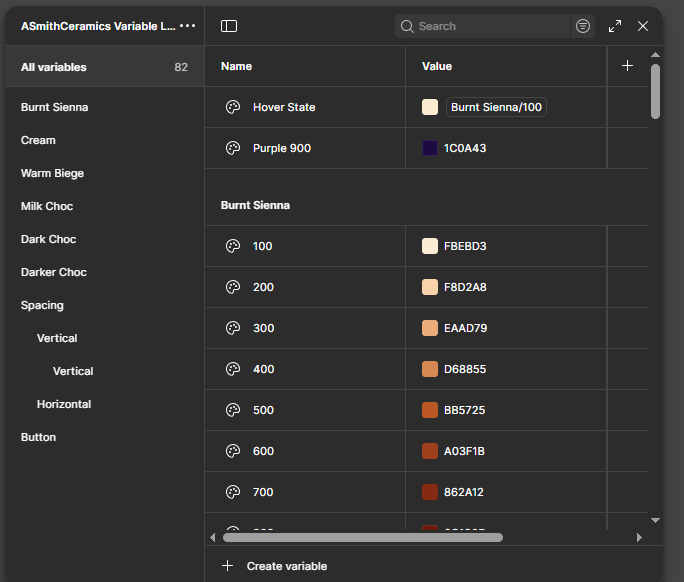The width and height of the screenshot is (684, 582).
Task: Click the Hover State variable name
Action: 284,107
